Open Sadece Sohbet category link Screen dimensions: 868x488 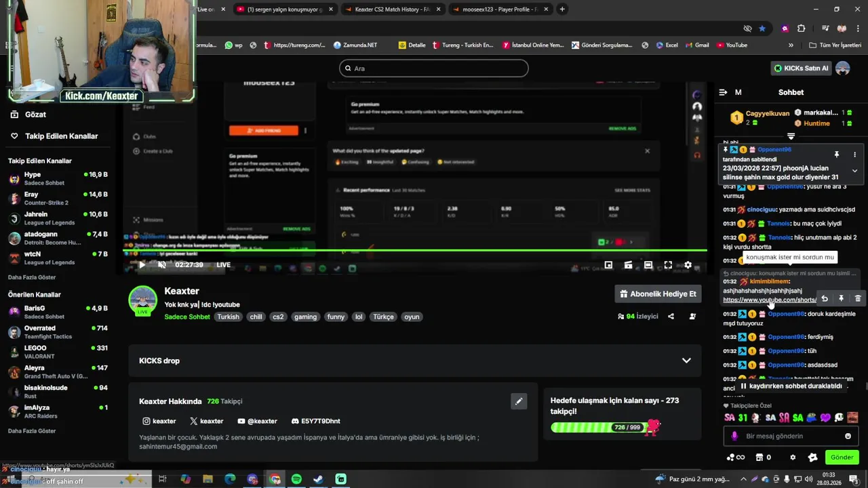click(187, 317)
